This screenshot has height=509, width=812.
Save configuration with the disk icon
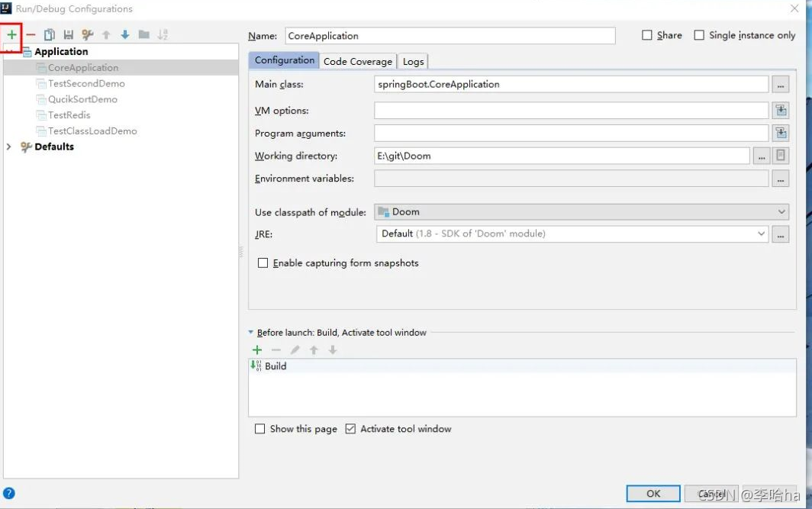(x=69, y=34)
